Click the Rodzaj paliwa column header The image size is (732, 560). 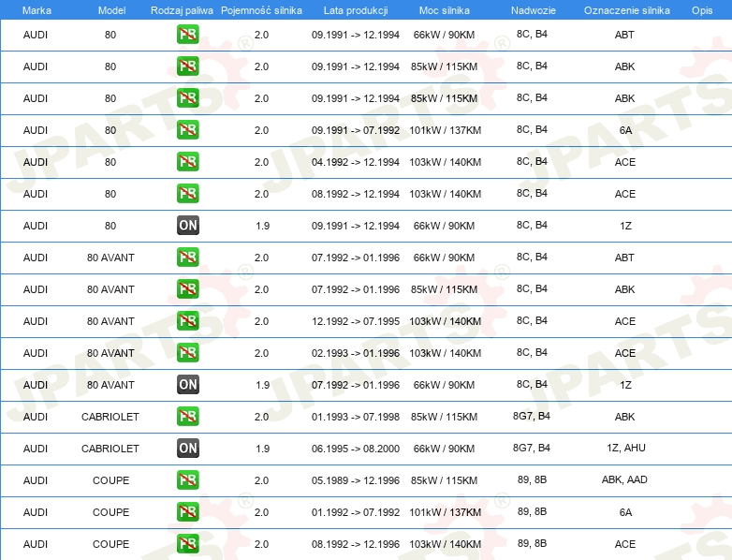(x=182, y=10)
